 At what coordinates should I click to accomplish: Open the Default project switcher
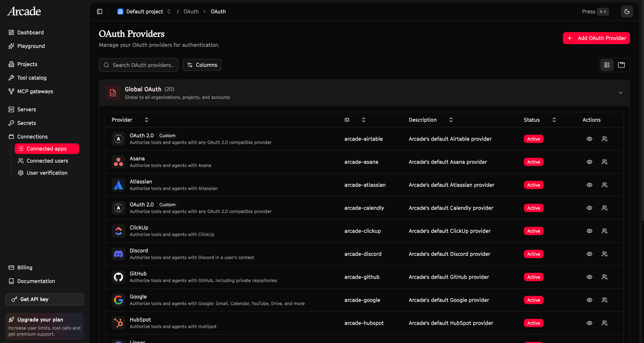(x=144, y=12)
